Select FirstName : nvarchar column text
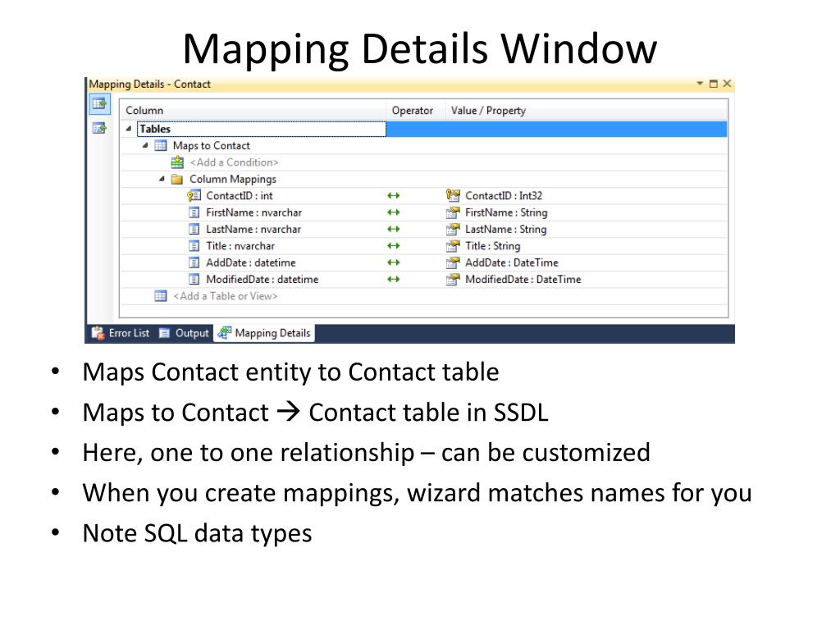The image size is (840, 630). coord(254,212)
